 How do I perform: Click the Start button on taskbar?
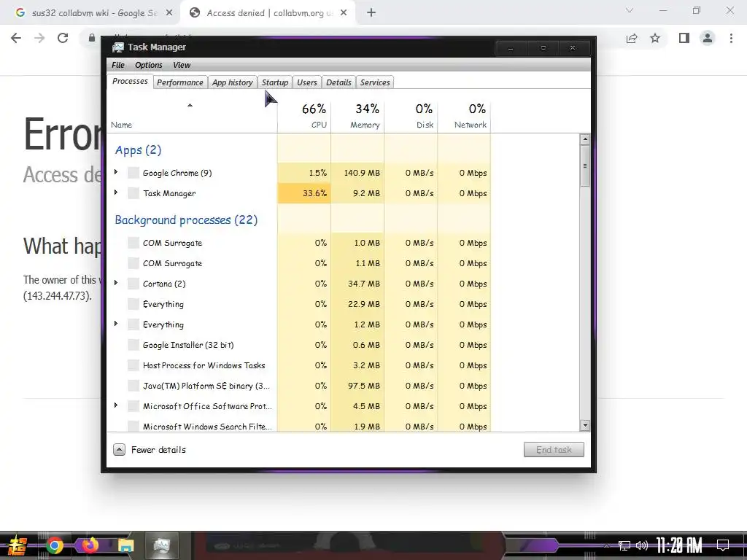point(17,545)
